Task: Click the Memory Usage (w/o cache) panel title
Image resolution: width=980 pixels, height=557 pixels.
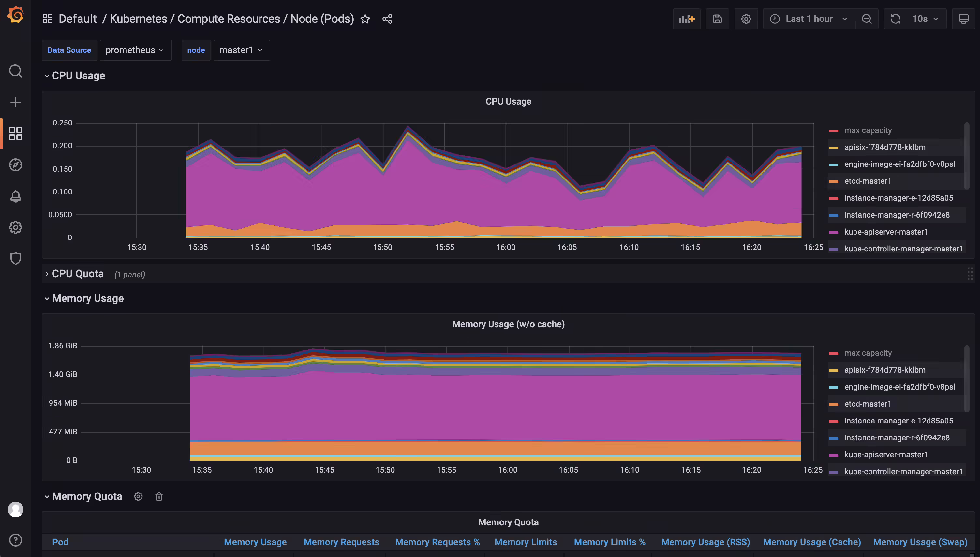Action: [x=508, y=324]
